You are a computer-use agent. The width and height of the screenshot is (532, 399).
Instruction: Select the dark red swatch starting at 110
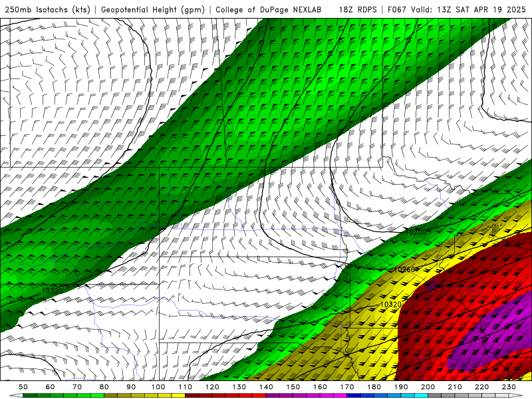192,395
